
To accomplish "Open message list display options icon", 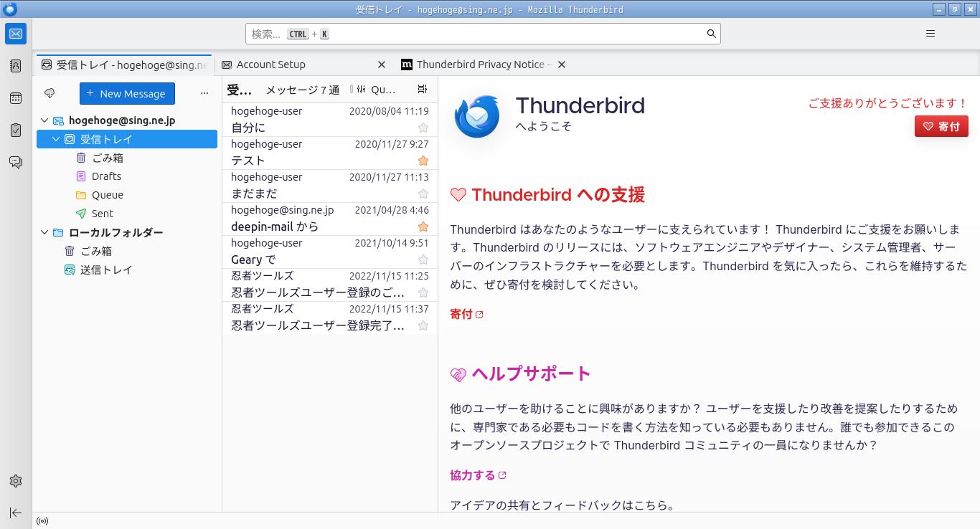I will [422, 90].
